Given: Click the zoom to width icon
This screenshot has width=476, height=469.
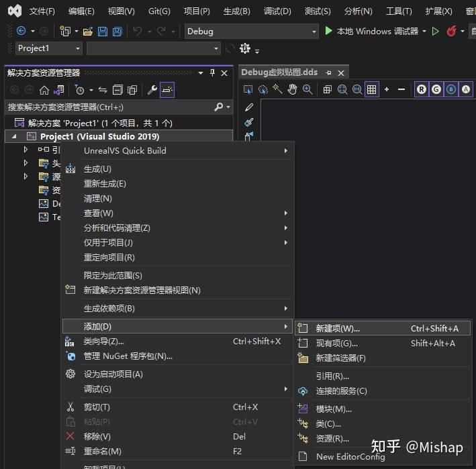Looking at the screenshot, I should (x=357, y=89).
